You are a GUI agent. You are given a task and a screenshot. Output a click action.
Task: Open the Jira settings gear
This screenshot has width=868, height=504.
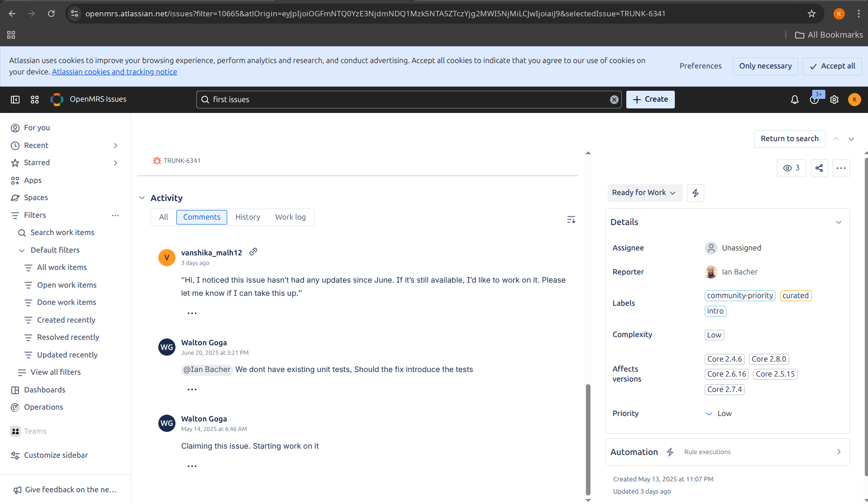click(834, 99)
